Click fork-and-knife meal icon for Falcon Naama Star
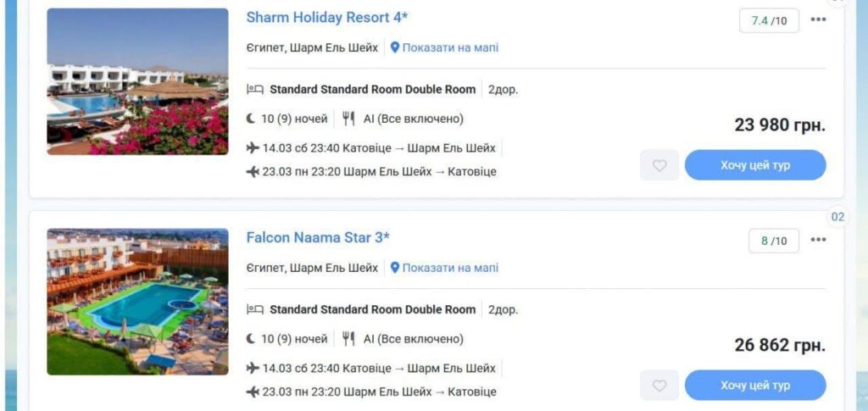868x411 pixels. pyautogui.click(x=348, y=339)
